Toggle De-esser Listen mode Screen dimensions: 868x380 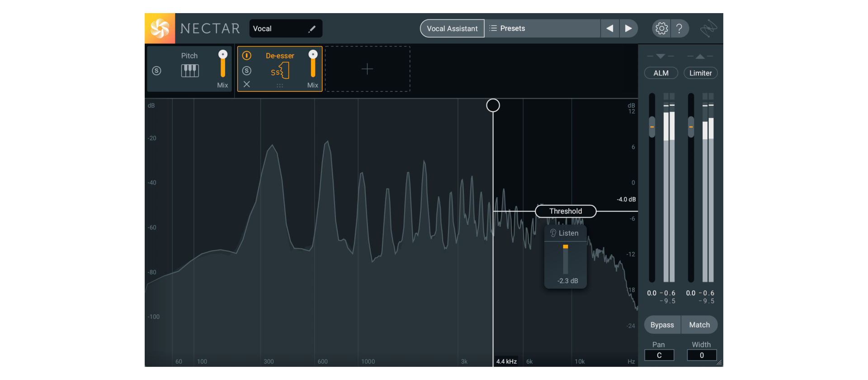click(x=565, y=233)
